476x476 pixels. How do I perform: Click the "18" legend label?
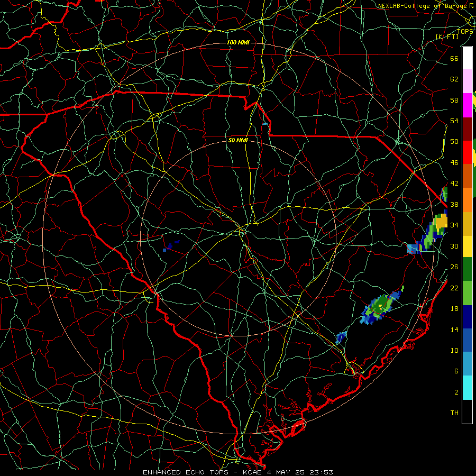point(454,309)
